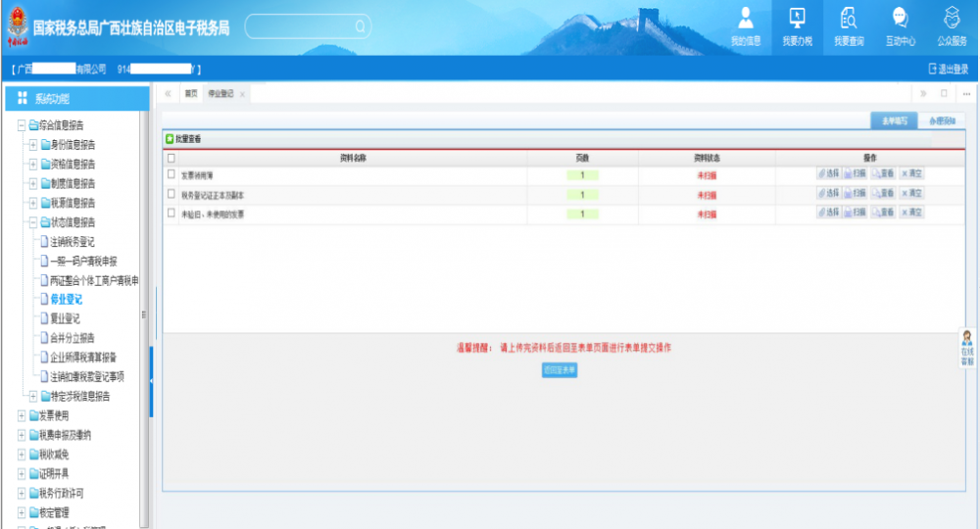Open 复业登记 in the sidebar tree

(x=65, y=318)
